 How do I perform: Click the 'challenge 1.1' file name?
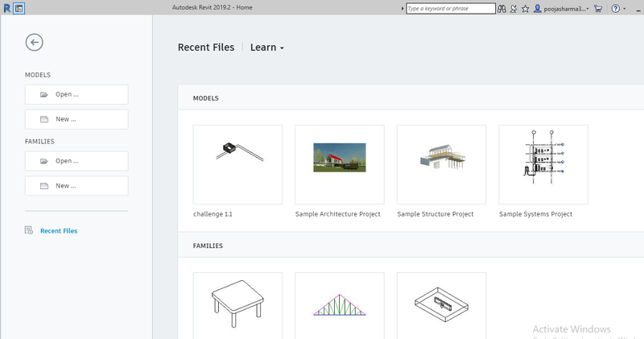click(x=213, y=214)
